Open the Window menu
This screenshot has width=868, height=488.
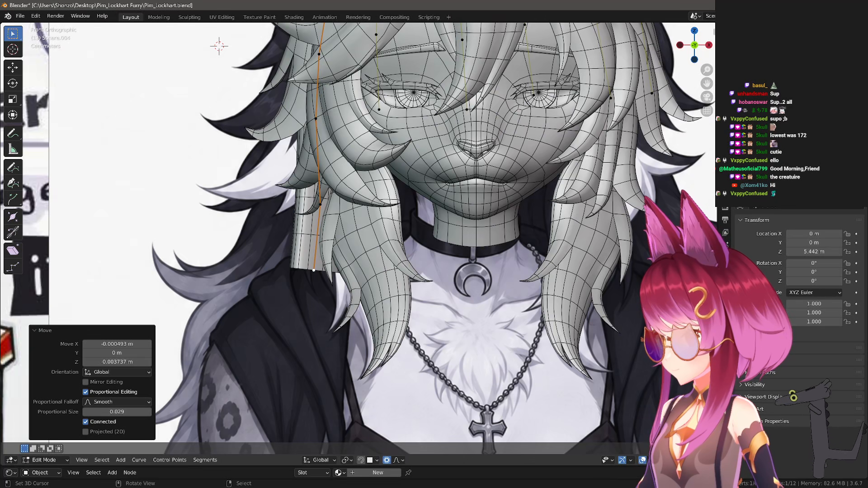[80, 16]
